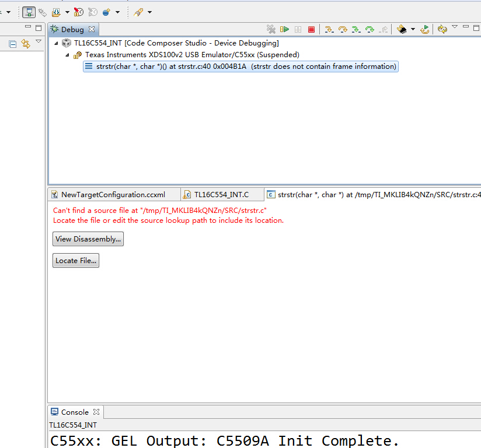The height and width of the screenshot is (448, 481).
Task: Click the Suspend pause icon
Action: [298, 29]
